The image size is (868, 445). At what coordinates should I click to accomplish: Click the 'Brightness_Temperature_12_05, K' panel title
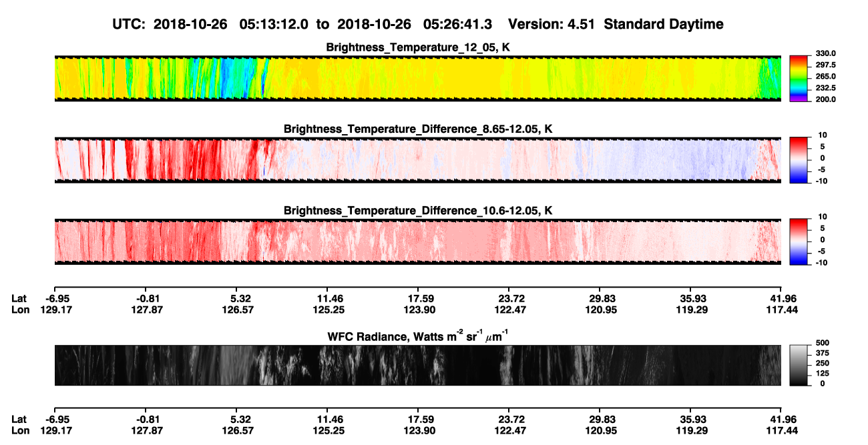[418, 47]
